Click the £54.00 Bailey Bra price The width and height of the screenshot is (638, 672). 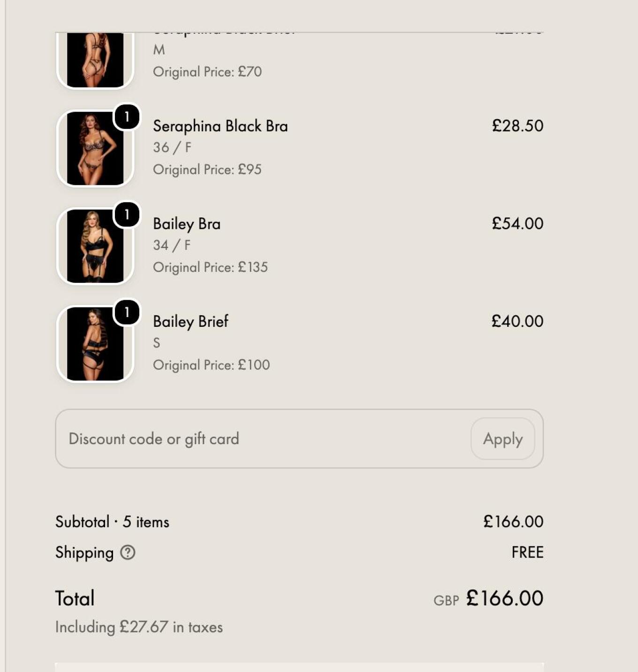coord(517,224)
